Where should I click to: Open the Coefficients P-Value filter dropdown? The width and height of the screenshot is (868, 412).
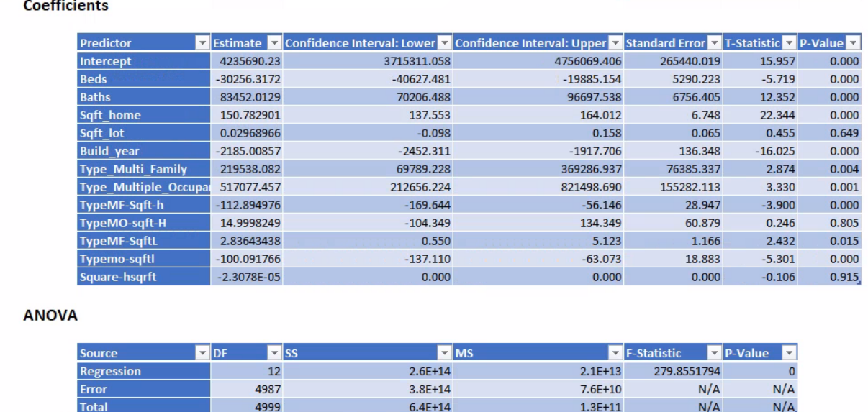pyautogui.click(x=853, y=43)
